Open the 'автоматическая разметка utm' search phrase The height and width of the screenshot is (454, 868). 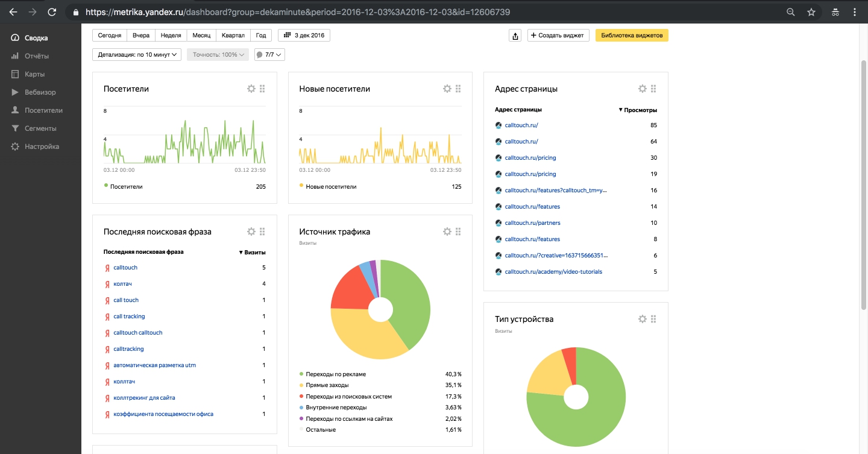point(155,365)
